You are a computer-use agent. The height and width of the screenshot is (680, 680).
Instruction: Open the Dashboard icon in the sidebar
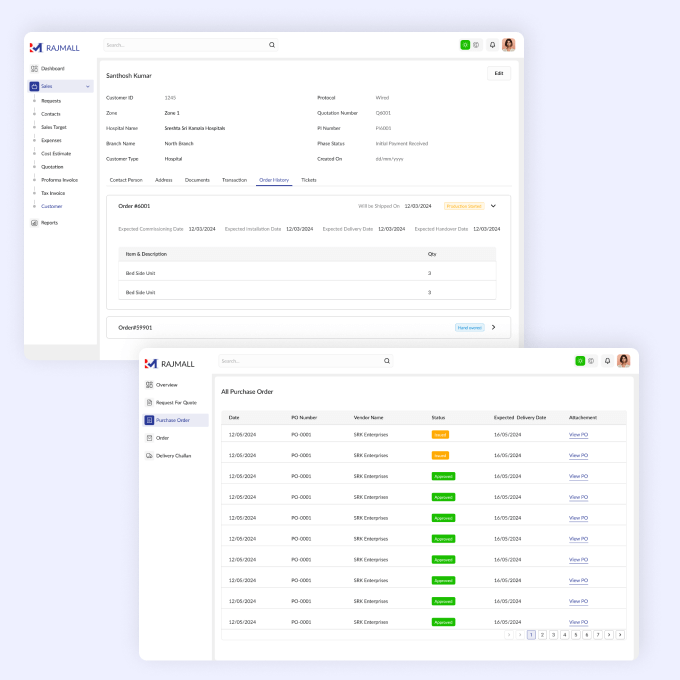[x=34, y=68]
